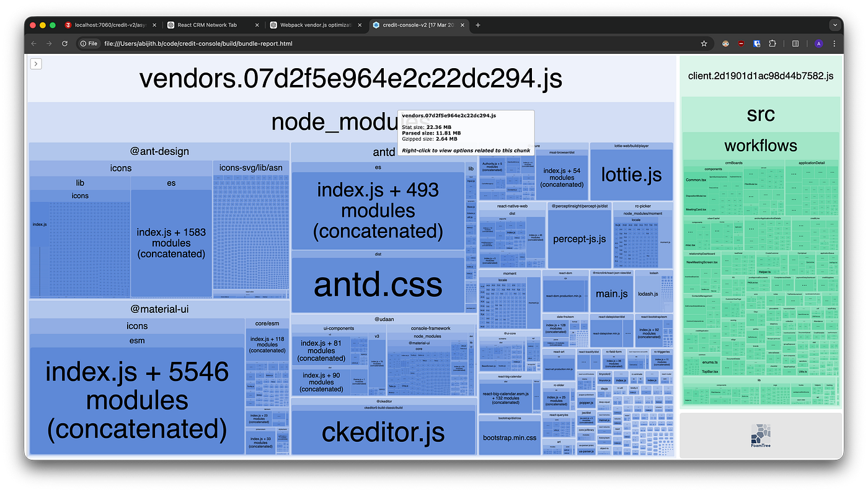Select the client.2d1901d1ac98d44b7582.js chunk header
The image size is (868, 492).
[x=761, y=76]
